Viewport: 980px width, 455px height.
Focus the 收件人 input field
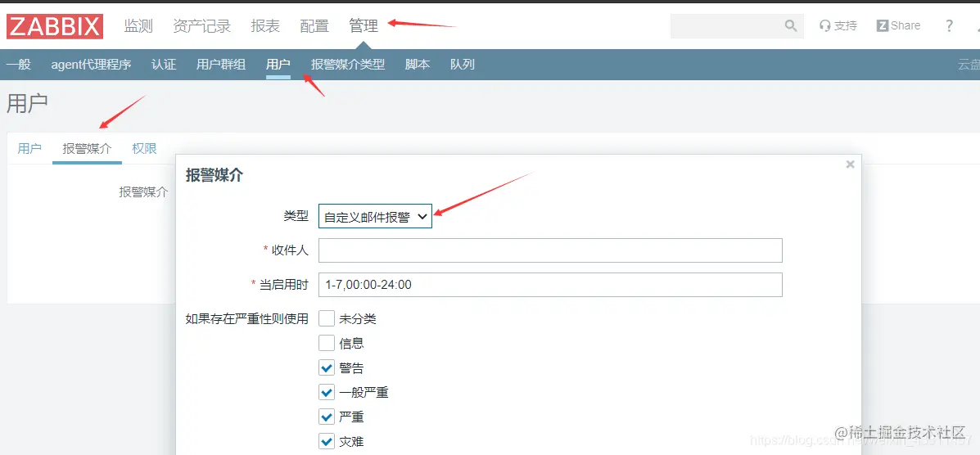point(551,250)
